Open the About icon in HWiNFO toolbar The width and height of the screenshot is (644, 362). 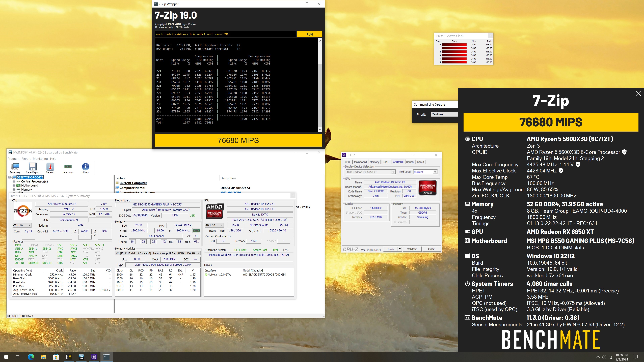(86, 168)
